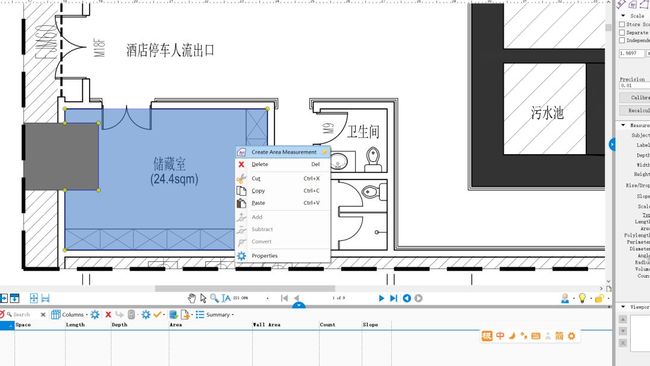Click the IME settings gear icon
This screenshot has width=650, height=366.
(571, 336)
